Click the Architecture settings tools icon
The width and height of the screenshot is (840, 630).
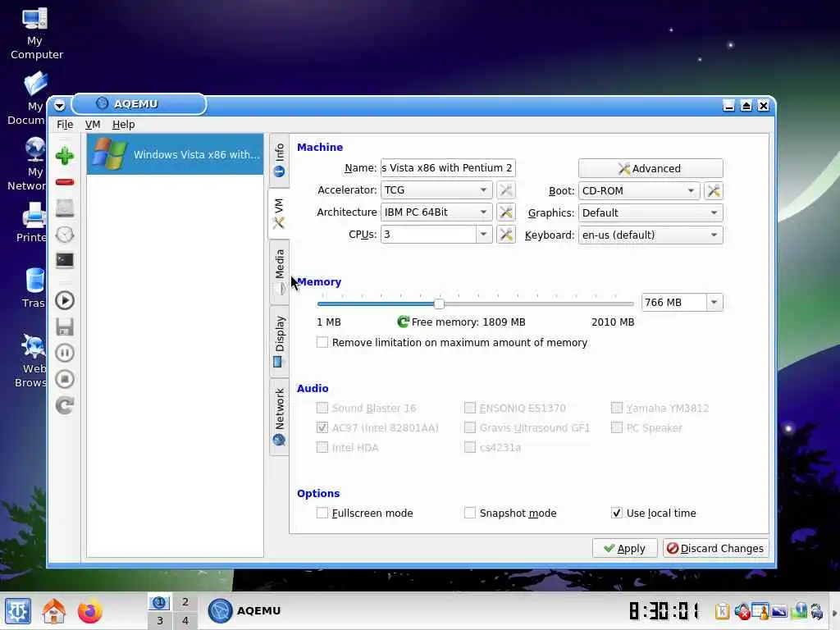point(505,212)
